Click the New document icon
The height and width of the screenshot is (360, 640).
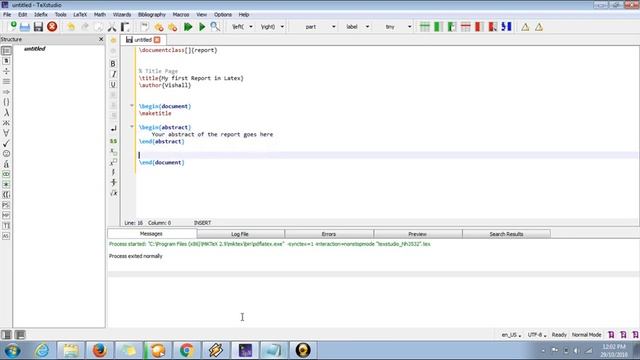click(x=13, y=27)
